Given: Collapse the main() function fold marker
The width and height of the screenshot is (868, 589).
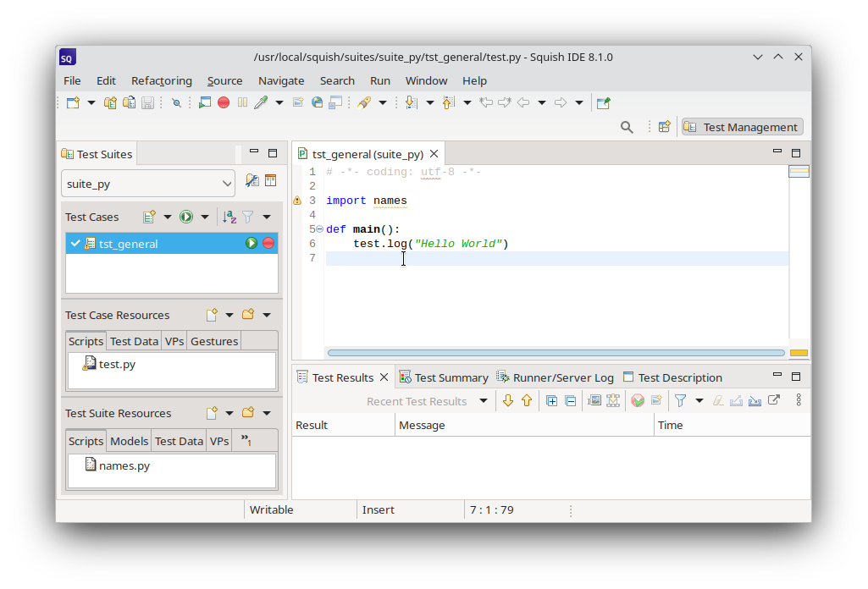Looking at the screenshot, I should point(319,229).
